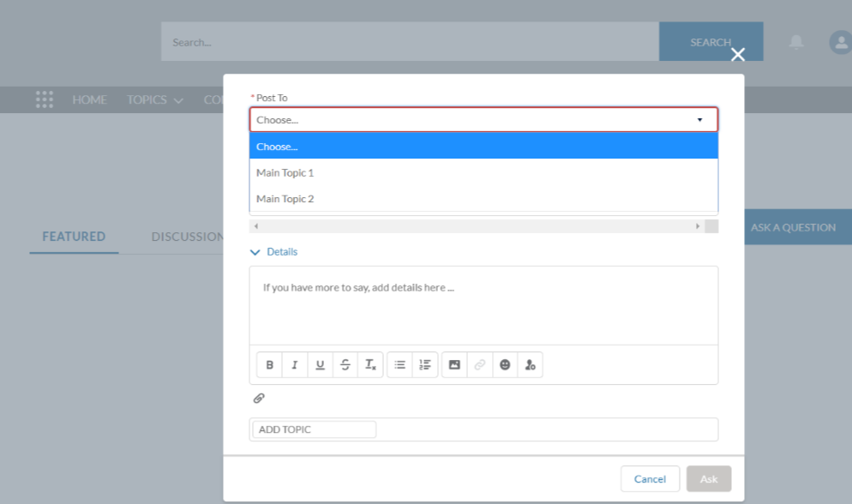Open the notifications bell

click(x=796, y=42)
